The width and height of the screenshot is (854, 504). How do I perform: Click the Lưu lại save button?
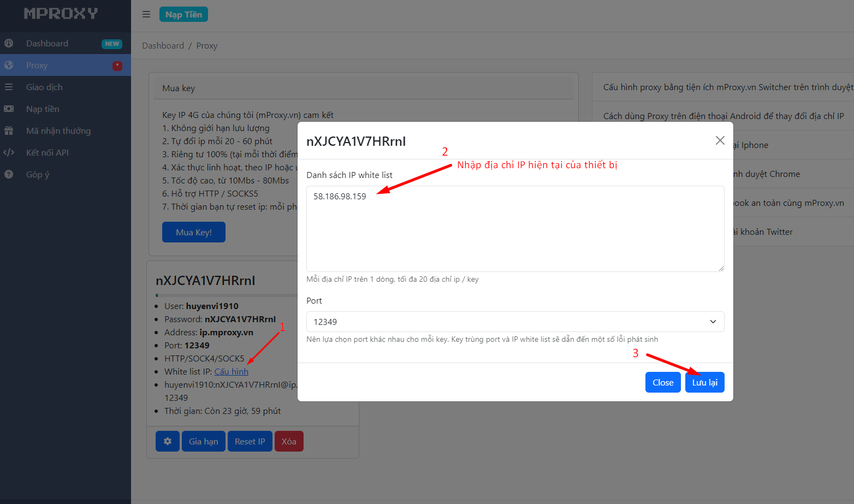(704, 382)
